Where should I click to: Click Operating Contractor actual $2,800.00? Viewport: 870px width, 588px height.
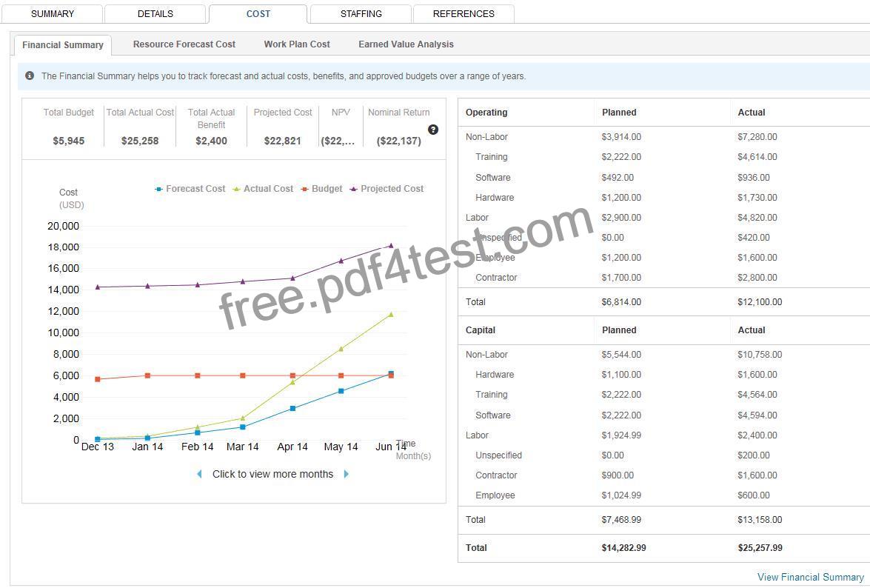point(757,278)
